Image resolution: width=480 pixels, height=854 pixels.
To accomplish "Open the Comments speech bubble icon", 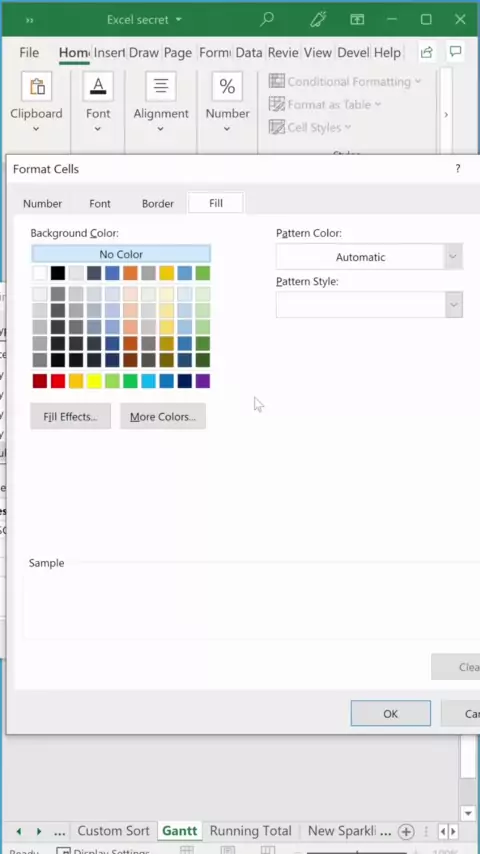I will point(455,52).
